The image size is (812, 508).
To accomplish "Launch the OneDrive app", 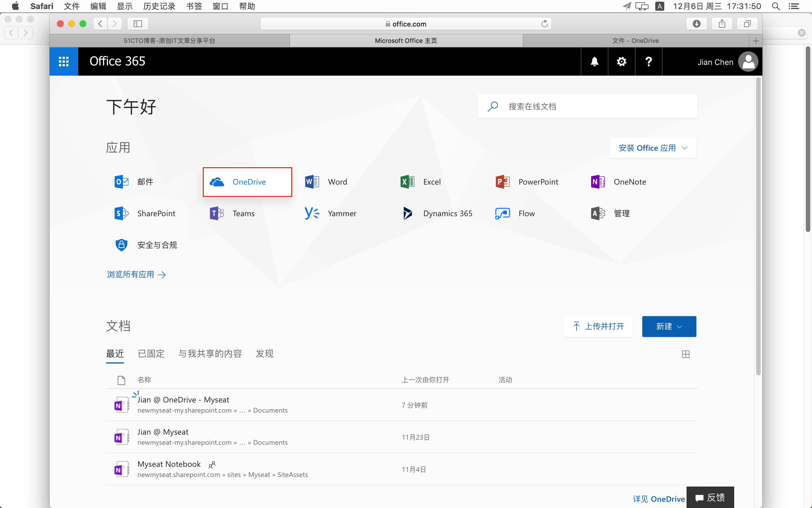I will (247, 182).
